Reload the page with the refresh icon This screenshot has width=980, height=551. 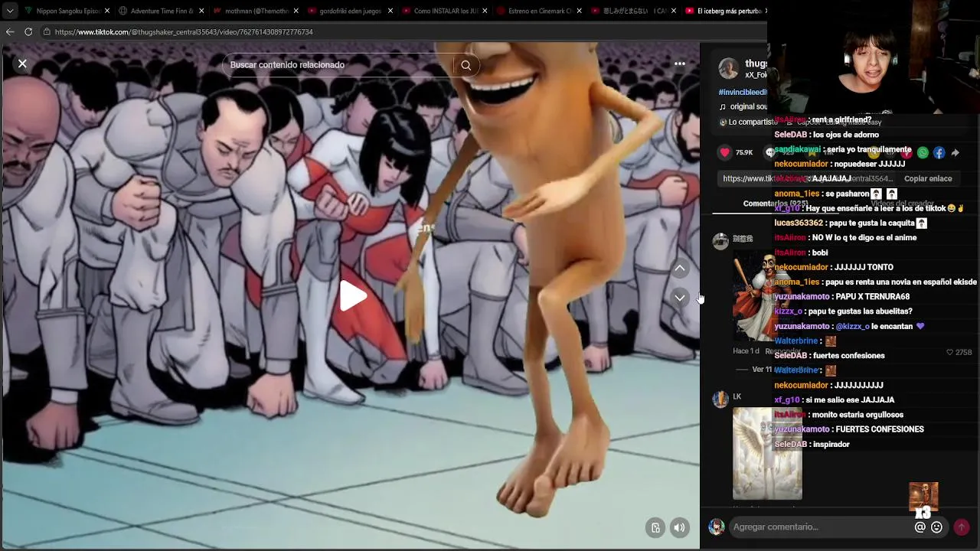28,31
